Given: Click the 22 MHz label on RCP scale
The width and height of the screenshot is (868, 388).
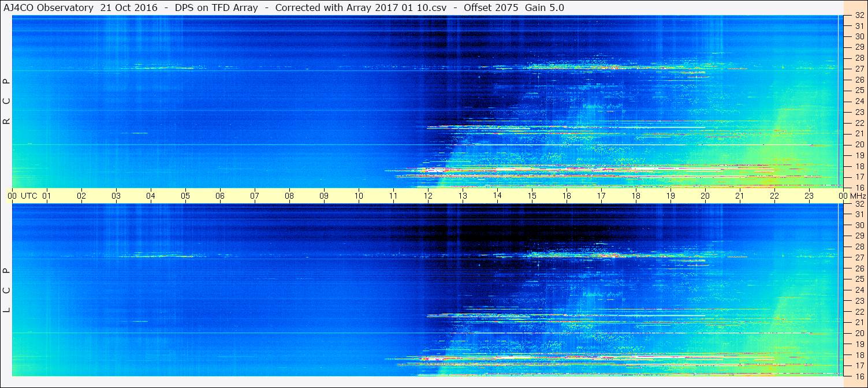Looking at the screenshot, I should coord(859,123).
